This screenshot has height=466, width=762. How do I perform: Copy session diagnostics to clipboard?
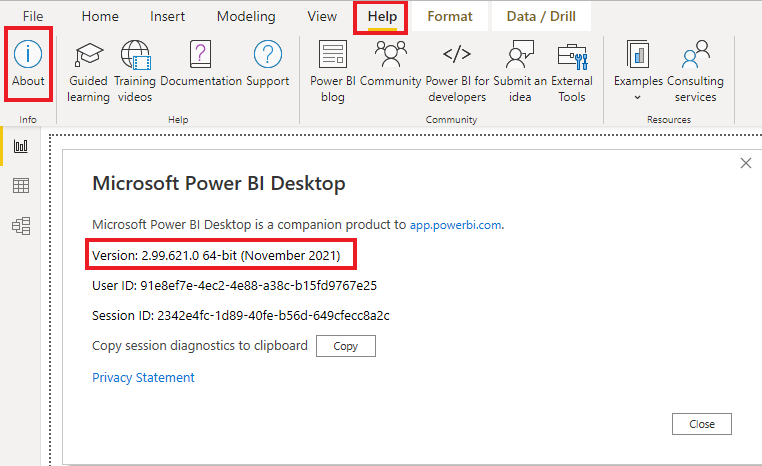346,346
